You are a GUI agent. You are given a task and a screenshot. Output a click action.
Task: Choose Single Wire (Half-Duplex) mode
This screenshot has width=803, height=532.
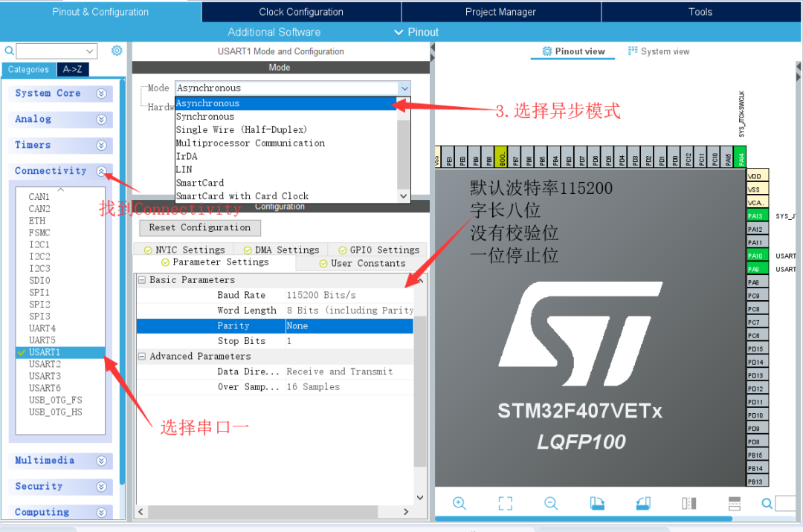pos(286,129)
